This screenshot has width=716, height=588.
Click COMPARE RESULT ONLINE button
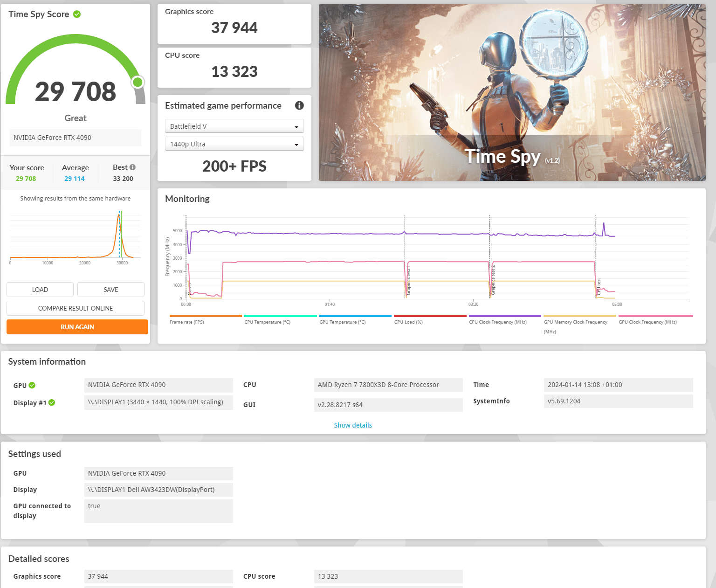coord(76,308)
